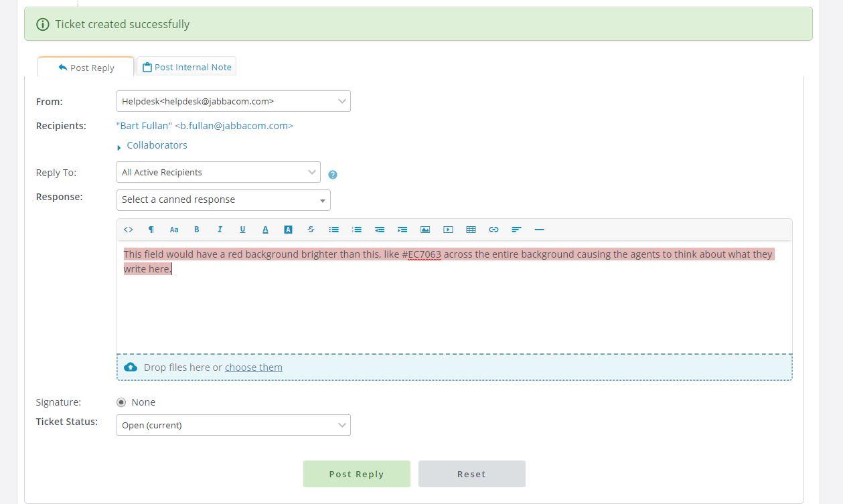
Task: Expand the Collaborators section
Action: click(157, 145)
